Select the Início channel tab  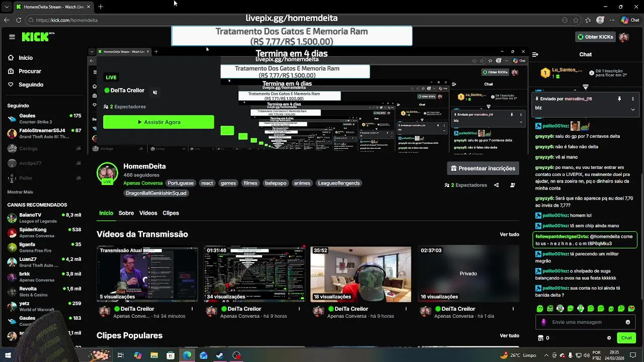[x=106, y=213]
